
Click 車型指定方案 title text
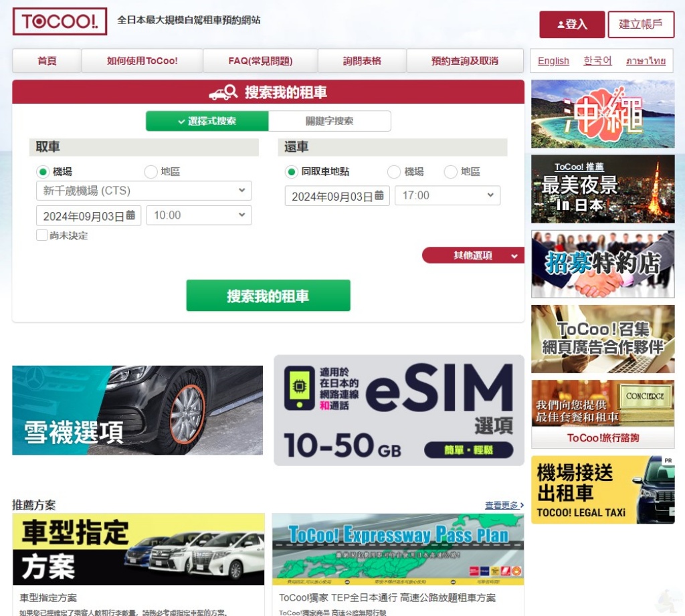click(x=48, y=598)
